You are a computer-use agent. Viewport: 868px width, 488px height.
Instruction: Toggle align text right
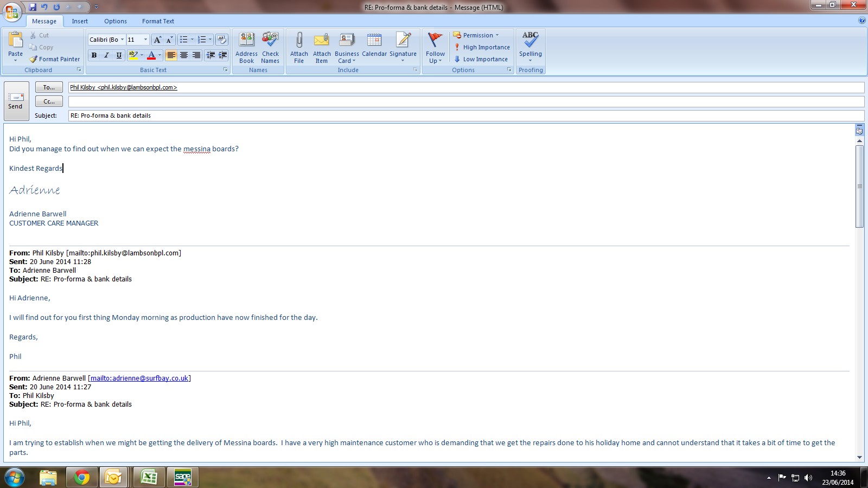196,55
